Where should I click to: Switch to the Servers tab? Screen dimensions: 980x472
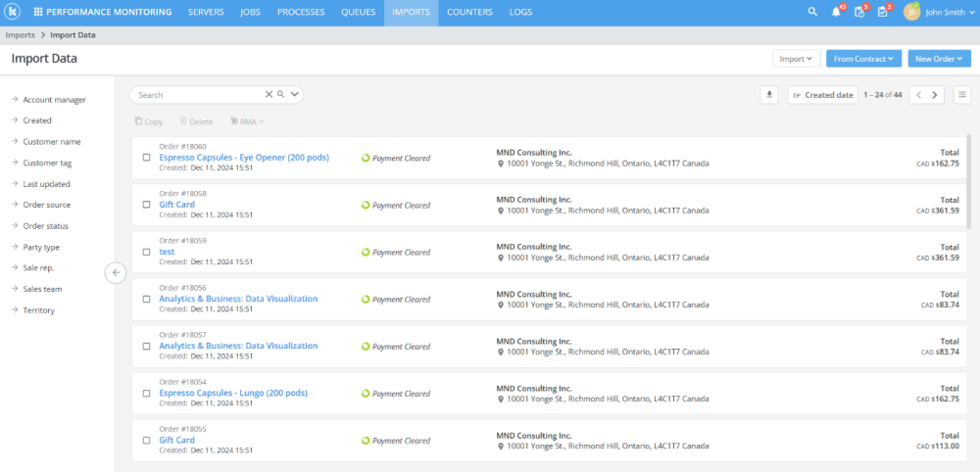tap(206, 13)
